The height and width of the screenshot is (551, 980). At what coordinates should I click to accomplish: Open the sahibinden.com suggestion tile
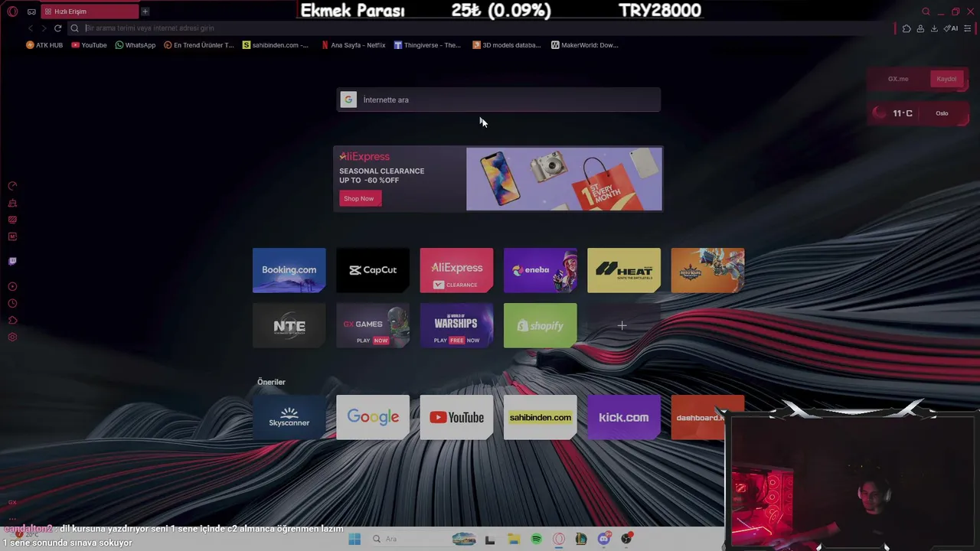pos(540,417)
